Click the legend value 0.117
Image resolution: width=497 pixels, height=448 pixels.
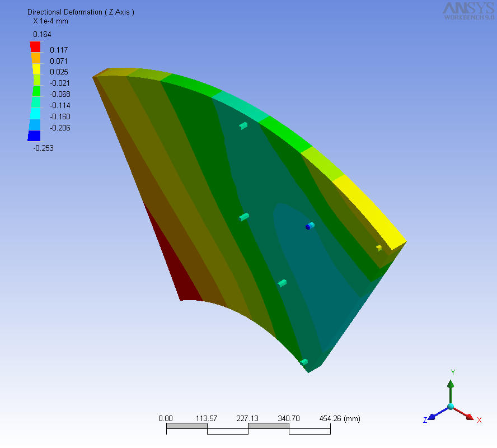point(59,50)
